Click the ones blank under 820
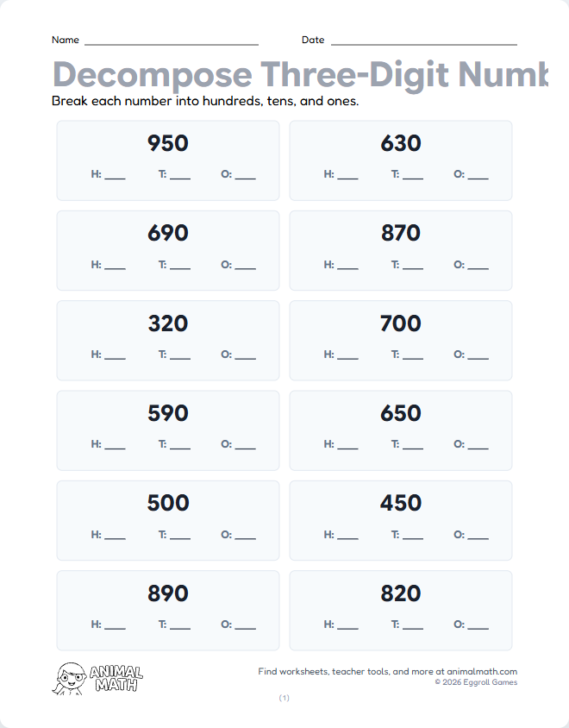Image resolution: width=569 pixels, height=728 pixels. coord(478,625)
